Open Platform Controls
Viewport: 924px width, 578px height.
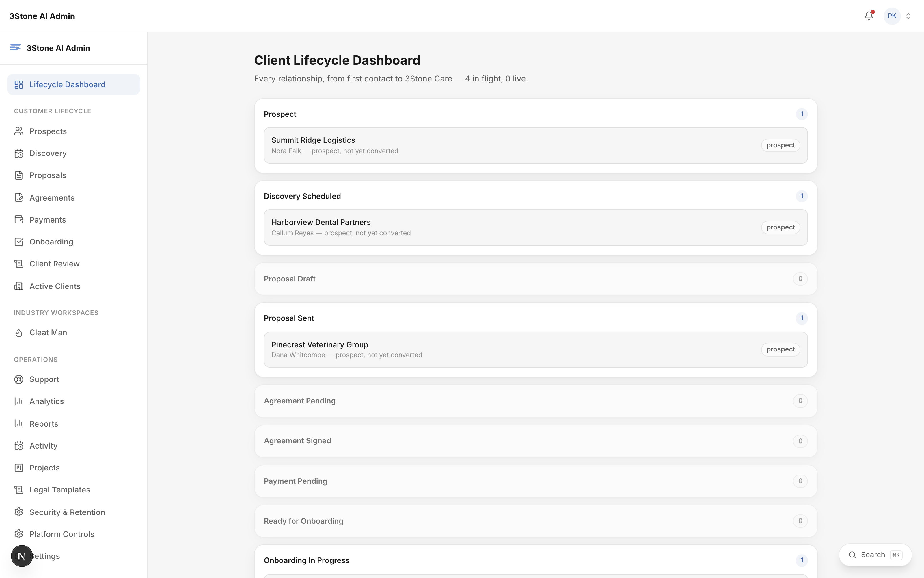pyautogui.click(x=73, y=534)
